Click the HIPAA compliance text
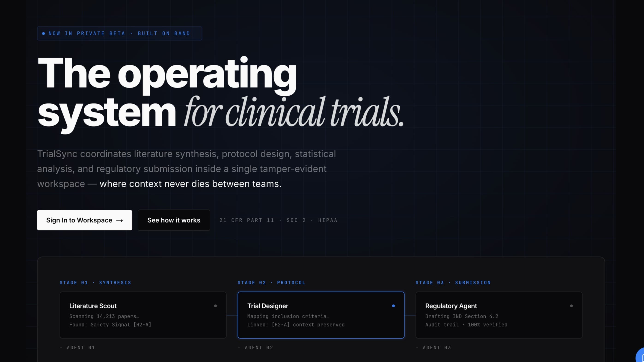 (x=328, y=220)
